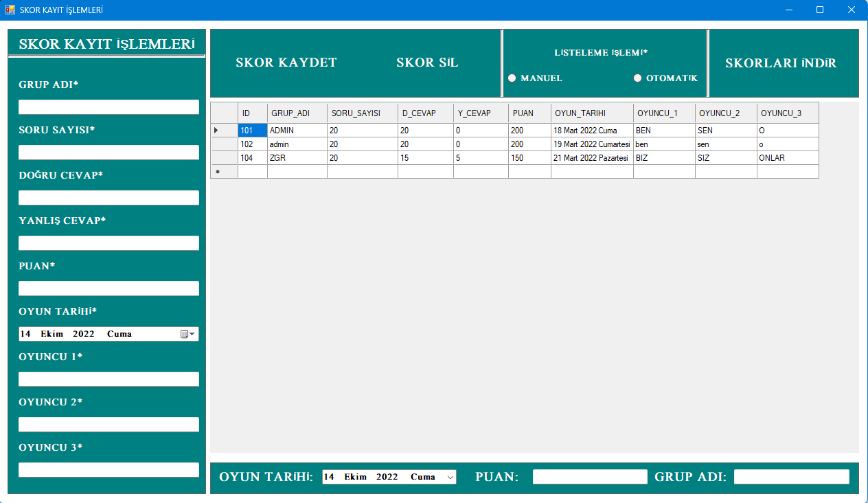
Task: Select the Y_CEVAP cell 5
Action: 481,158
